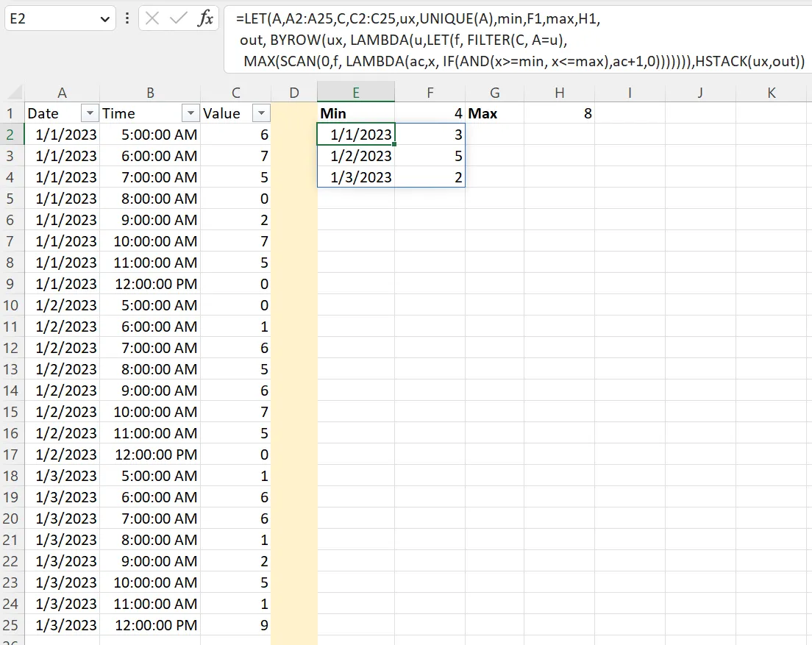Click cell A10 first 1/2/2023 date
This screenshot has height=645, width=812.
[62, 305]
